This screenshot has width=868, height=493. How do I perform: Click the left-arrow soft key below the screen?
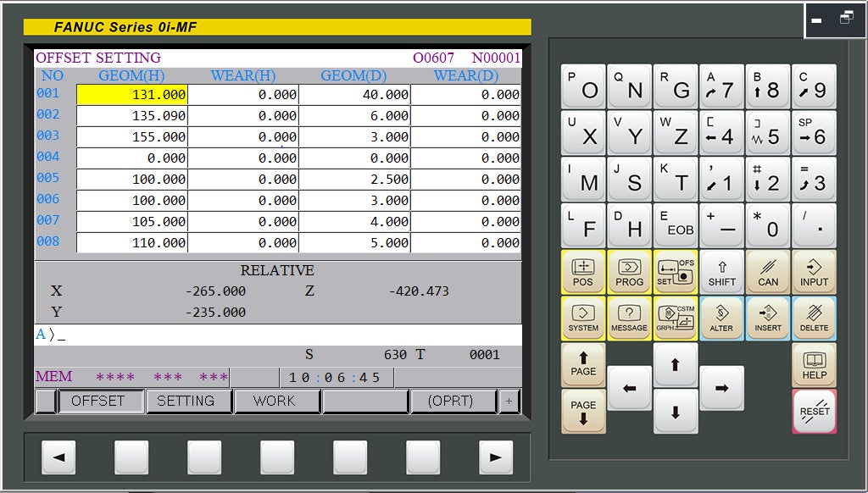[58, 457]
